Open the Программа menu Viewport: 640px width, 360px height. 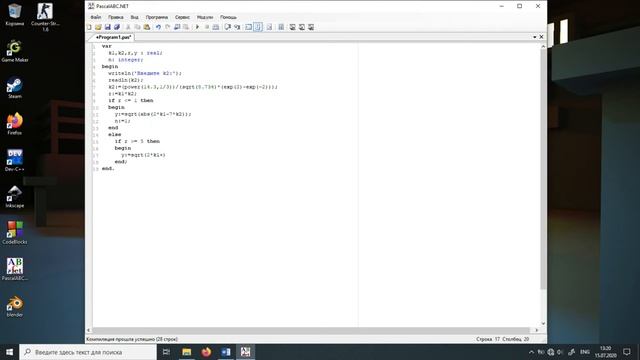(x=157, y=17)
